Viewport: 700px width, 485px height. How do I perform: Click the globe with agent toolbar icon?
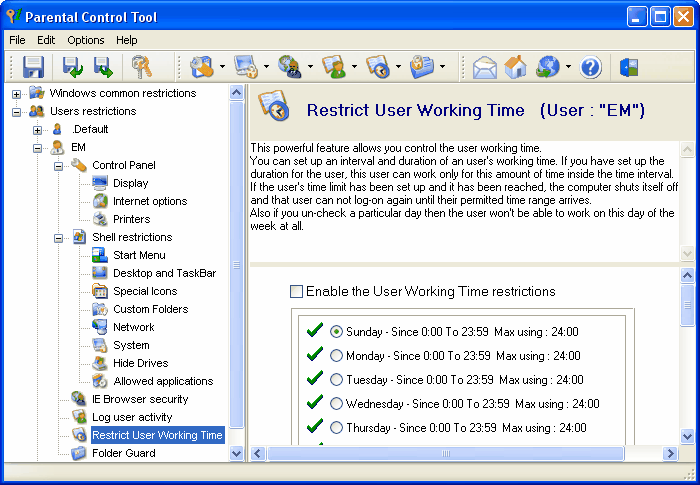(290, 67)
